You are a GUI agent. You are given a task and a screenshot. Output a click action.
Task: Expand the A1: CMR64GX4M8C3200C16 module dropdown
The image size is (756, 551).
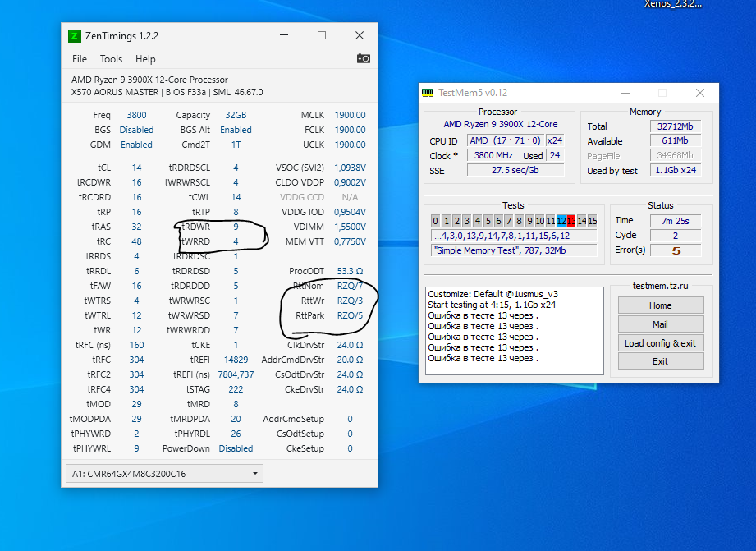(164, 474)
